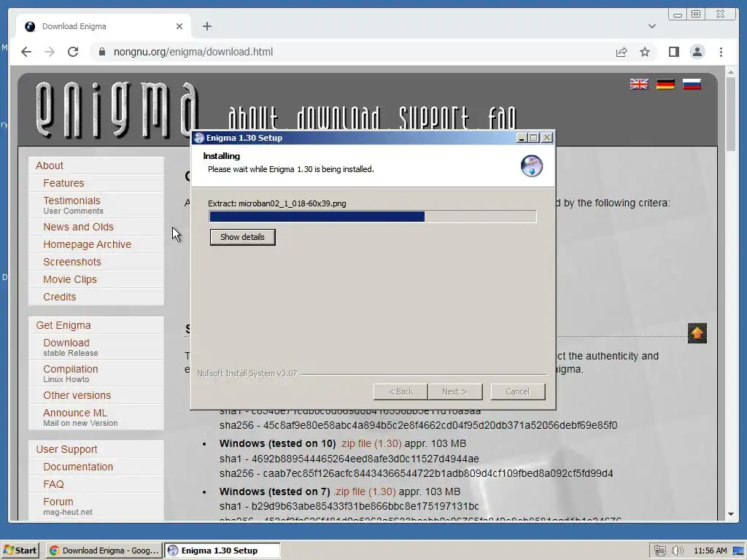Switch to Download Enigma Chrome taskbar item
Image resolution: width=747 pixels, height=560 pixels.
tap(104, 551)
